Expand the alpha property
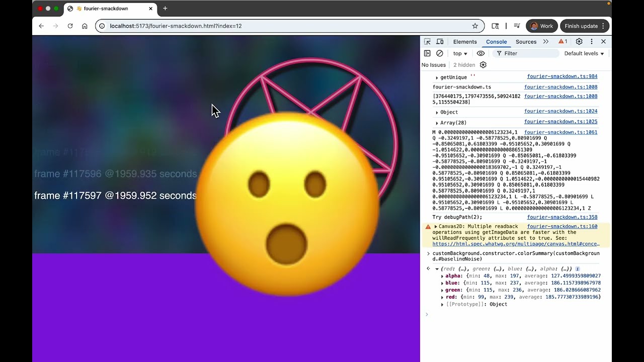The image size is (644, 362). pos(442,276)
